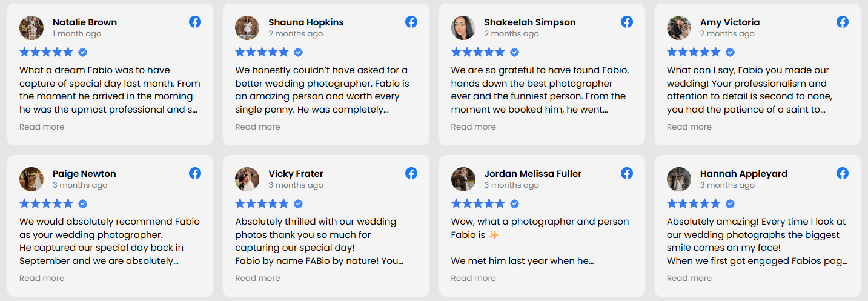Click Facebook icon on Vicky Frater's review
868x301 pixels.
coord(411,173)
